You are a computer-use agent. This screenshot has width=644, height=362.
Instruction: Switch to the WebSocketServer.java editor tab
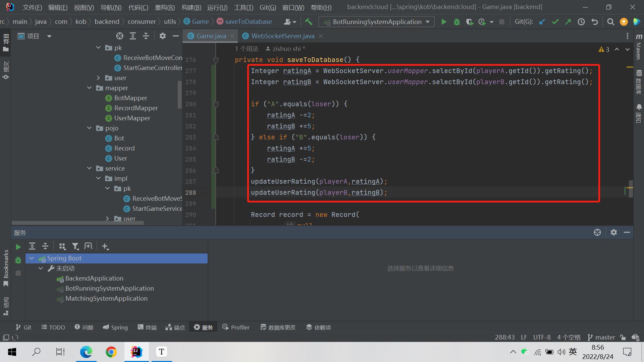[x=283, y=36]
